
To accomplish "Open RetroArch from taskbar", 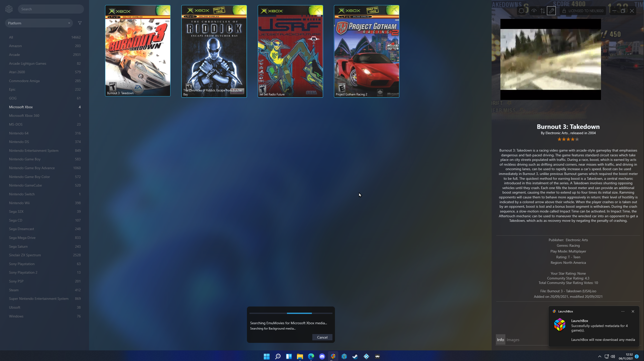I will 377,356.
